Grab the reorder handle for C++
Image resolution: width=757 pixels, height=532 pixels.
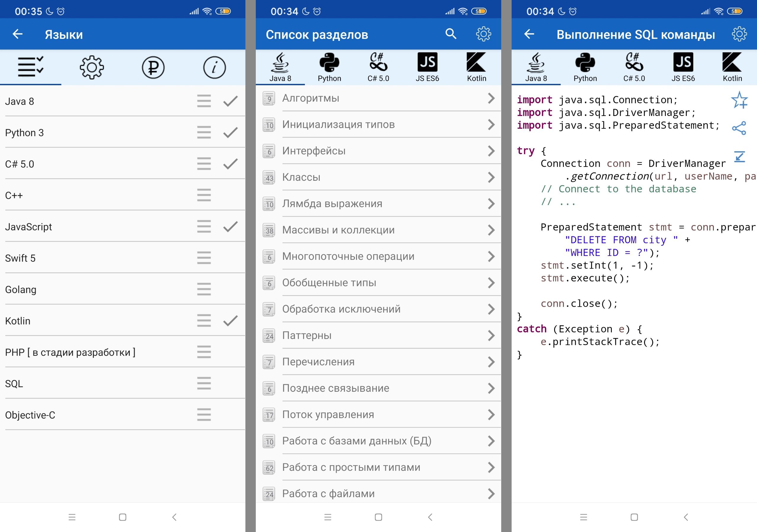pos(204,195)
